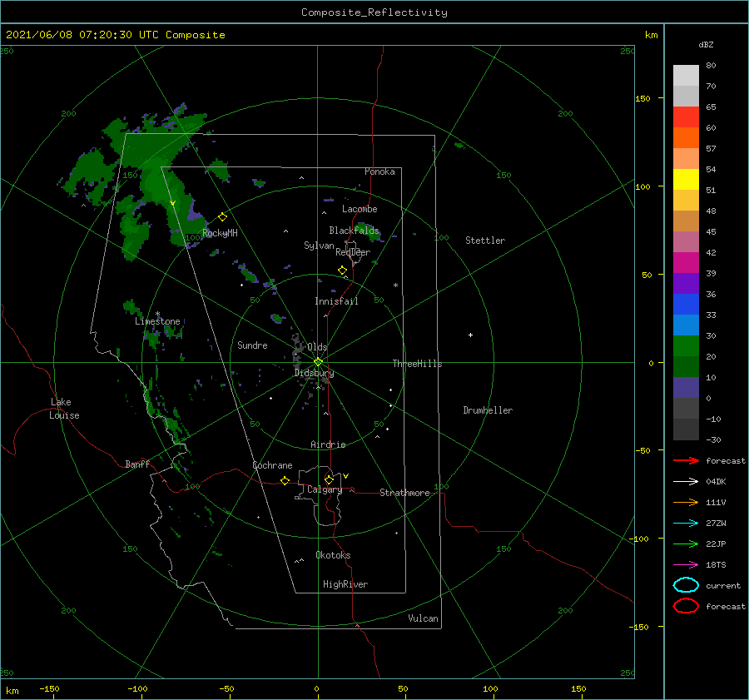Image resolution: width=749 pixels, height=700 pixels.
Task: Click the Didsbury city label
Action: [x=314, y=373]
